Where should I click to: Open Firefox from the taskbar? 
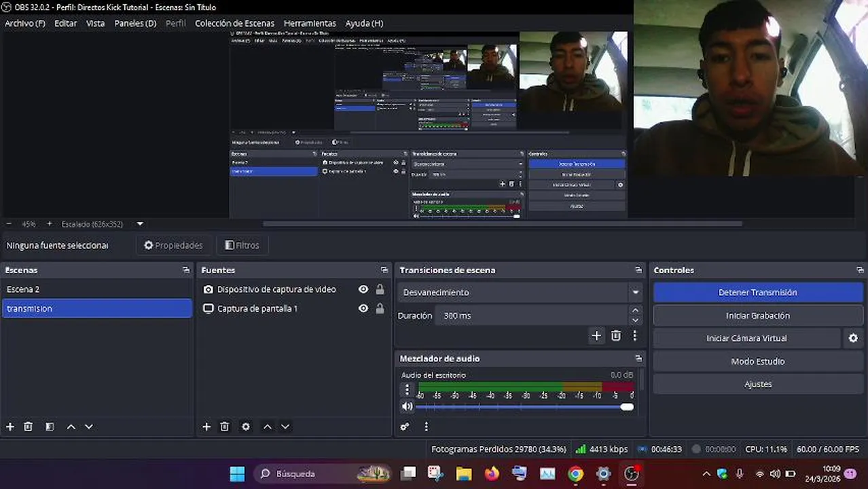(x=492, y=473)
